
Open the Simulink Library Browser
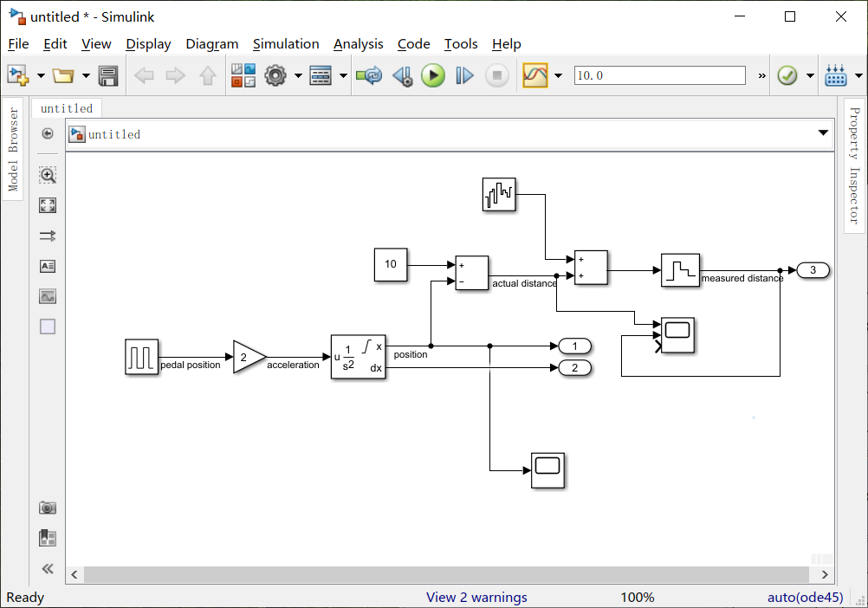pos(243,74)
